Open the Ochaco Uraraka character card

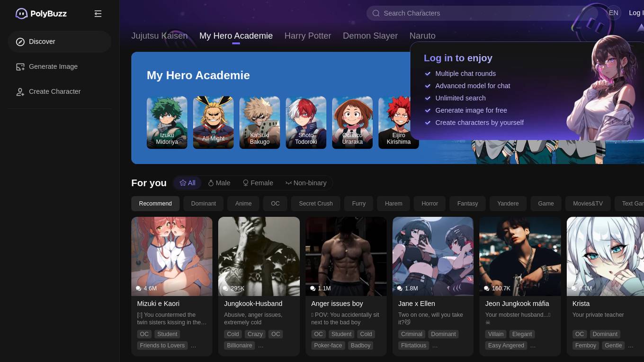tap(353, 123)
